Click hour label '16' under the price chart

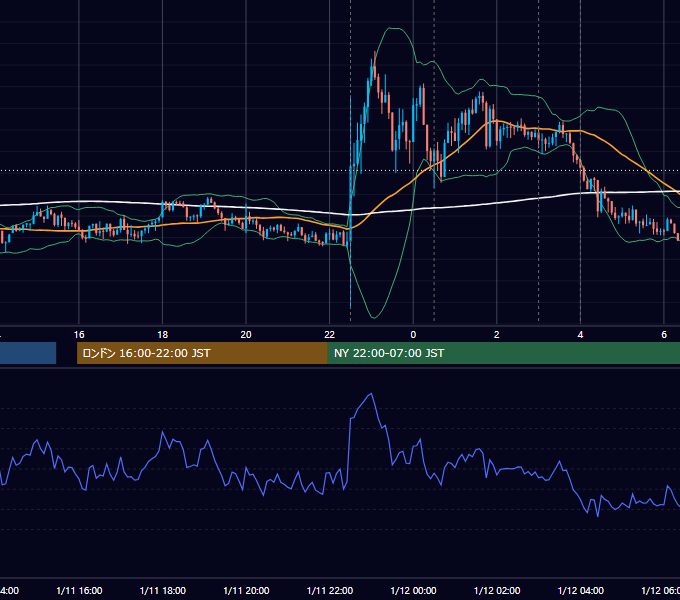click(79, 335)
